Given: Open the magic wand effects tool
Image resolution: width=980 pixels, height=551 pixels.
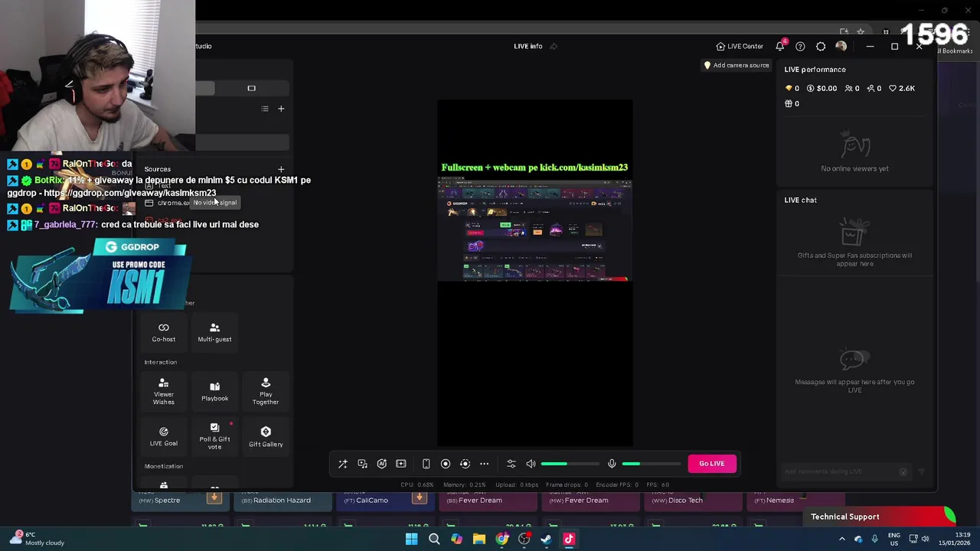Looking at the screenshot, I should pyautogui.click(x=343, y=464).
